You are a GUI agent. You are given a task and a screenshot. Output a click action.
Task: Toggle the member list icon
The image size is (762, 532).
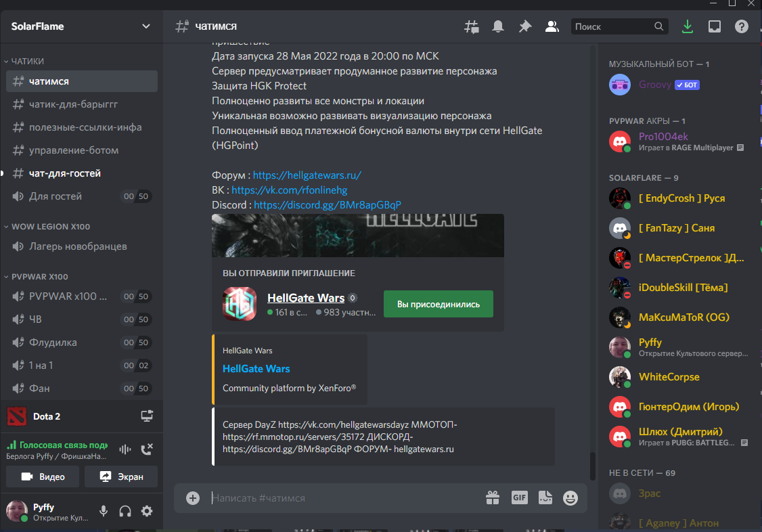coord(552,26)
